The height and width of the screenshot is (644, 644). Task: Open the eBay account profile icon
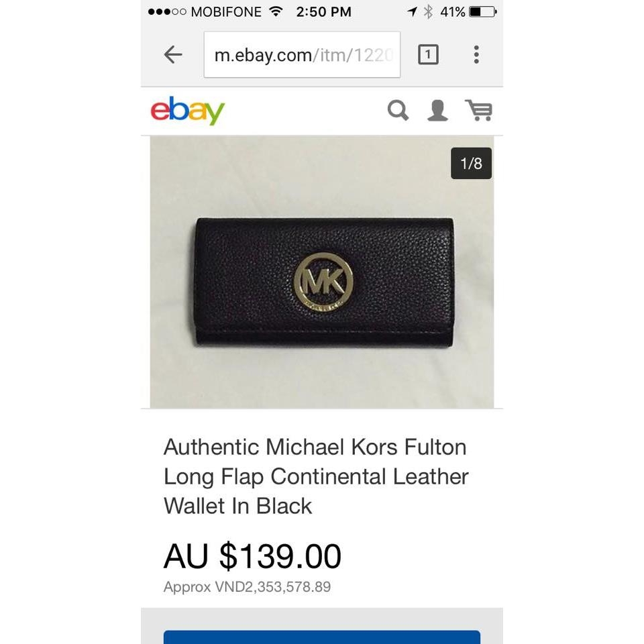(x=437, y=111)
